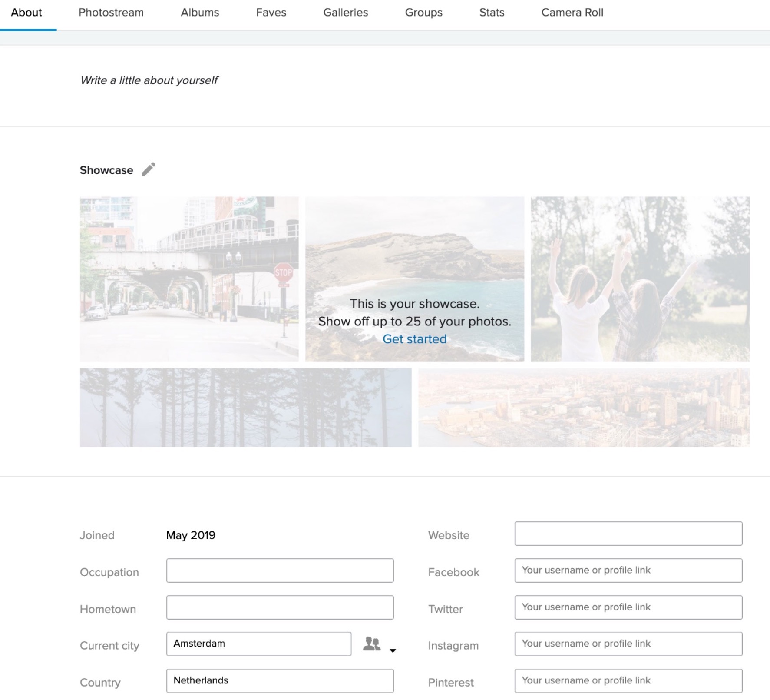Click the Showcase edit pencil icon
This screenshot has width=770, height=700.
pyautogui.click(x=149, y=169)
